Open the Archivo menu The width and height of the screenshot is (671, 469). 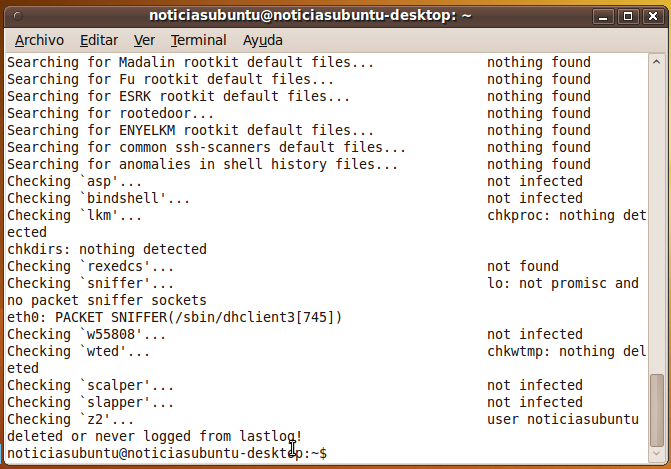[39, 40]
